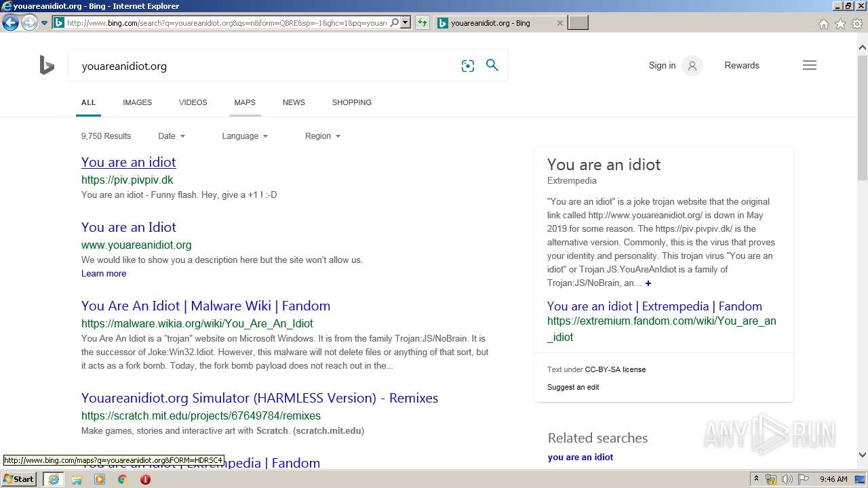Open a new blank tab
This screenshot has height=488, width=868.
578,23
